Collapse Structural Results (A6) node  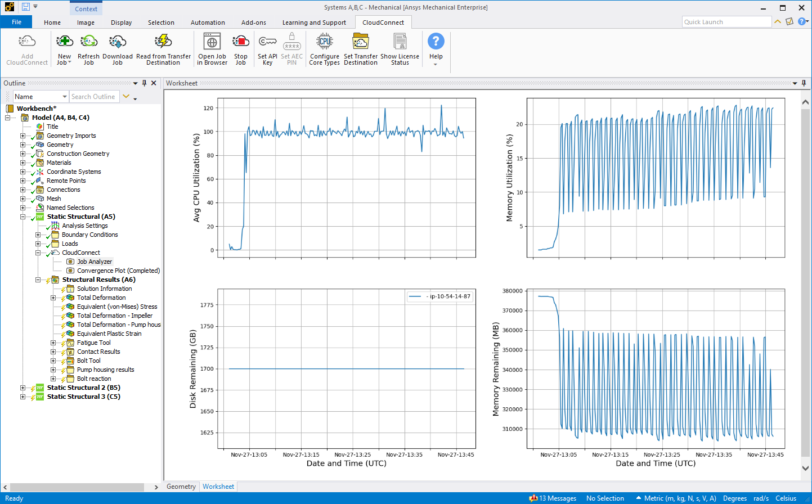pos(38,280)
